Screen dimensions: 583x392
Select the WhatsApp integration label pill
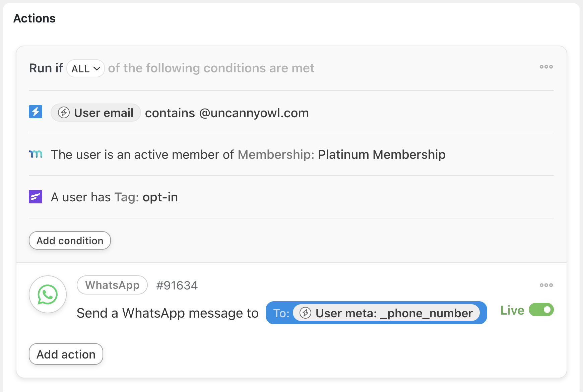[112, 285]
